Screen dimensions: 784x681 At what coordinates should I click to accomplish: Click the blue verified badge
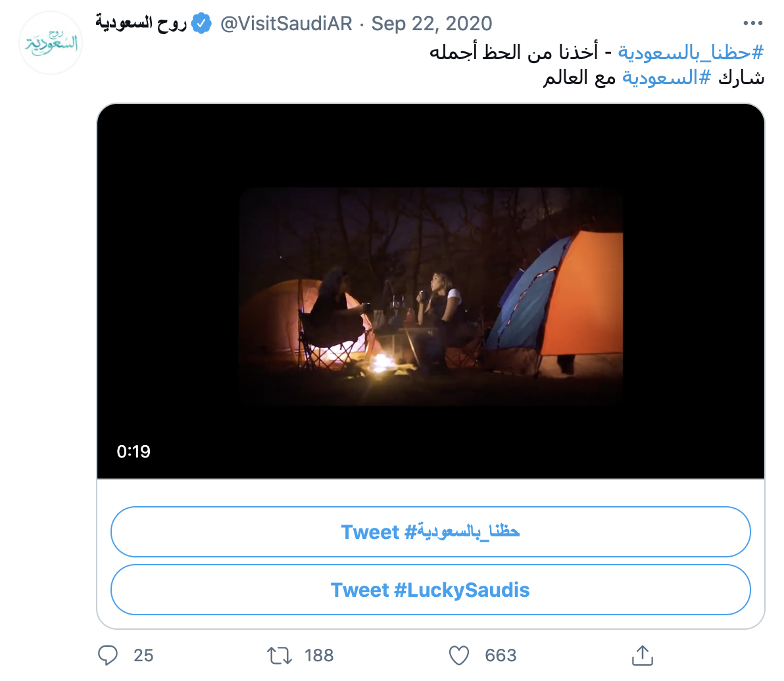pyautogui.click(x=201, y=24)
